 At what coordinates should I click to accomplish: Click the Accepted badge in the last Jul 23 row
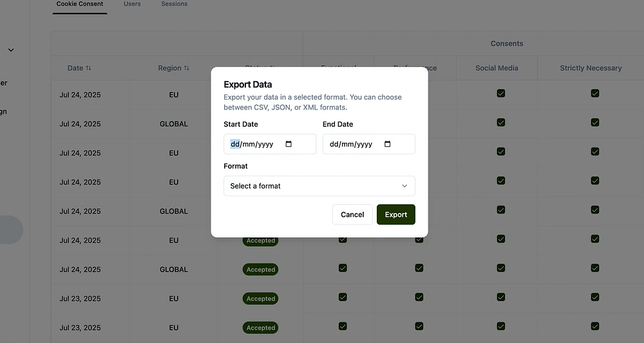261,328
